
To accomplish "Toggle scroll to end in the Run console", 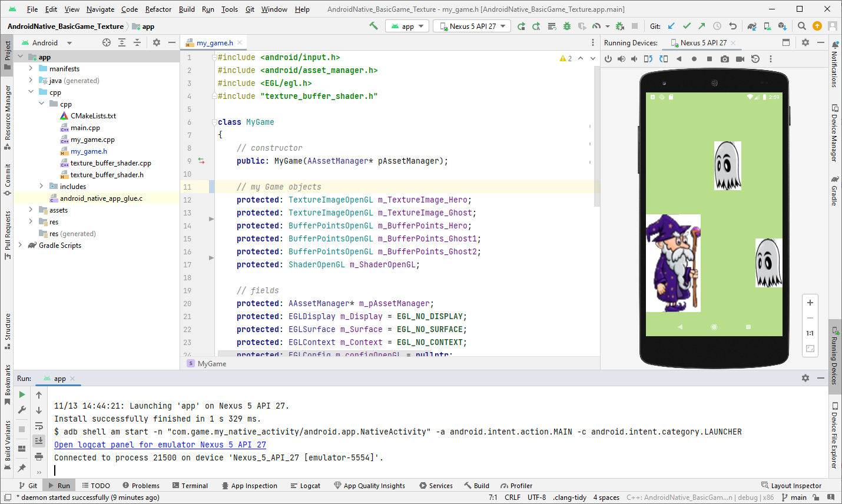I will [x=39, y=441].
